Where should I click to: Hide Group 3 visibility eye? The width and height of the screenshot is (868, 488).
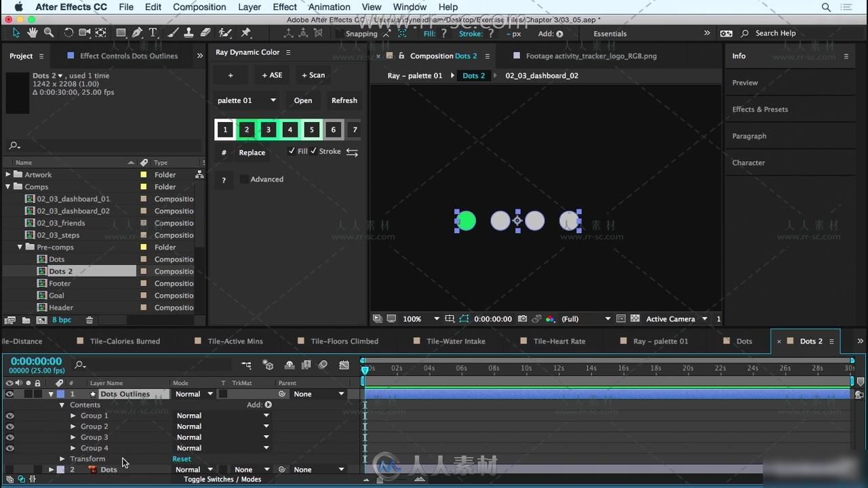[x=9, y=437]
